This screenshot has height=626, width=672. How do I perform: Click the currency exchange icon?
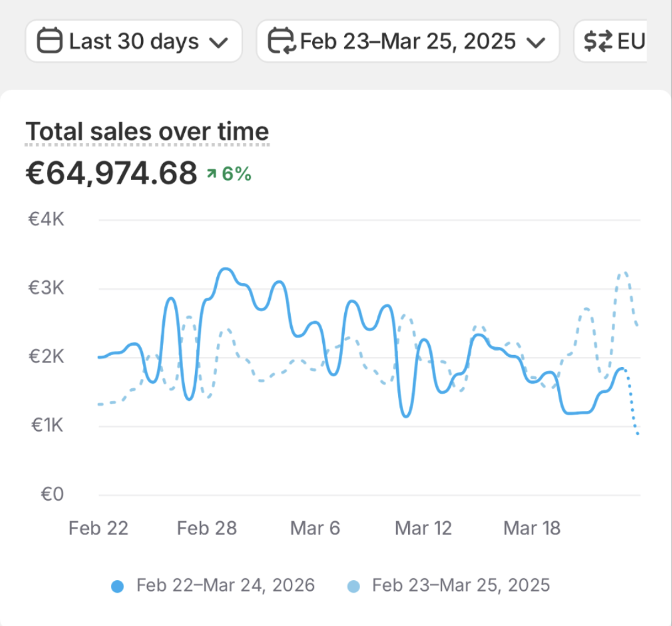[598, 42]
